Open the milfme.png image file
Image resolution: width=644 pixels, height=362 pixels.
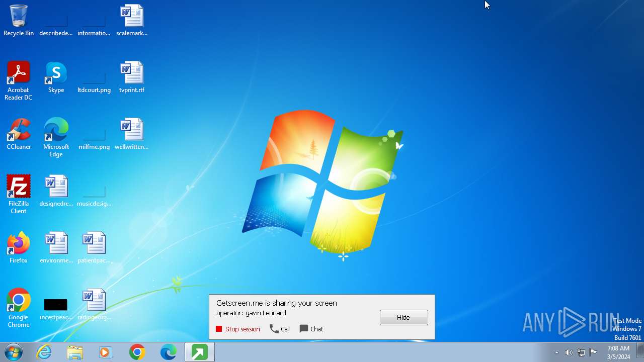tap(94, 135)
